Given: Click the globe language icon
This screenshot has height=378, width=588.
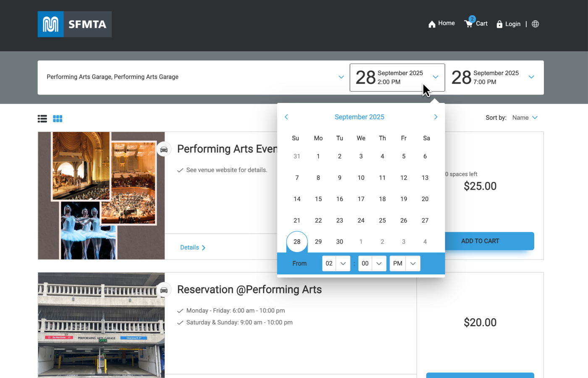Looking at the screenshot, I should pyautogui.click(x=535, y=24).
